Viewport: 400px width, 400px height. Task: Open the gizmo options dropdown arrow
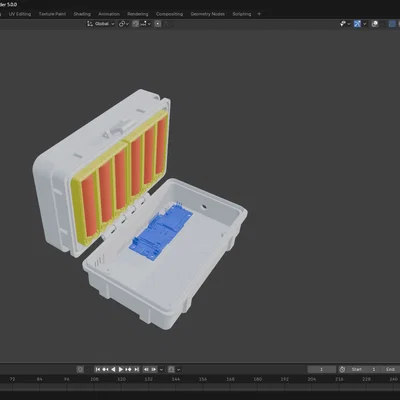[x=364, y=24]
